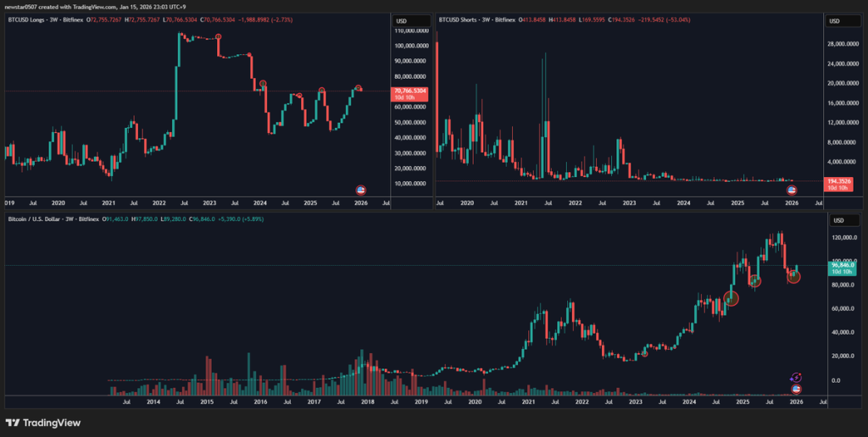Click the 70,766.5304 price label on Longs axis

(x=410, y=91)
